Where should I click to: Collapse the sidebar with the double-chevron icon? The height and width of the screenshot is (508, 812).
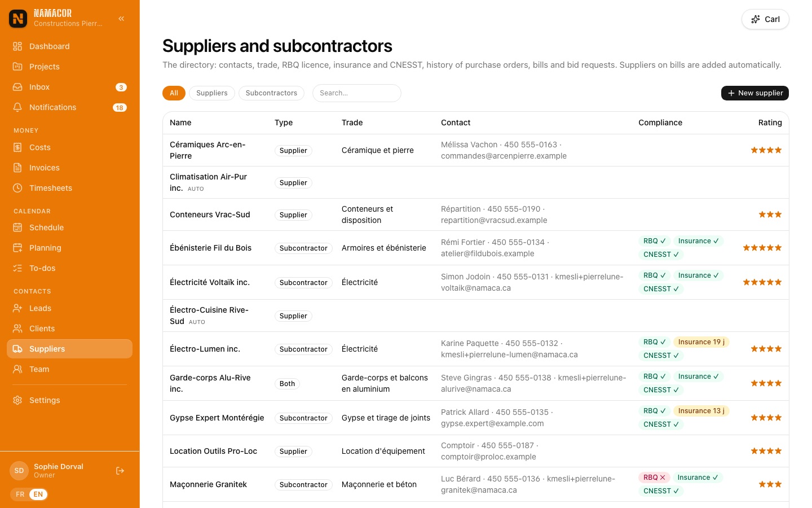click(x=121, y=19)
